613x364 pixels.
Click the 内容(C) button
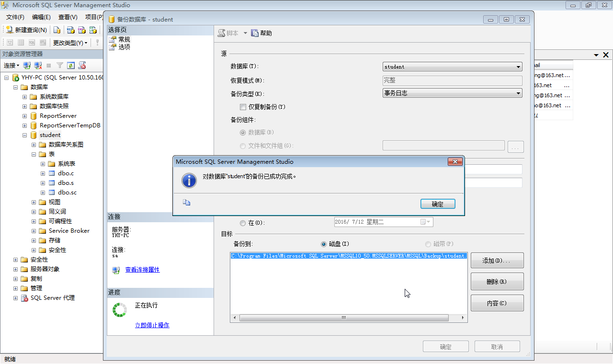click(x=497, y=303)
